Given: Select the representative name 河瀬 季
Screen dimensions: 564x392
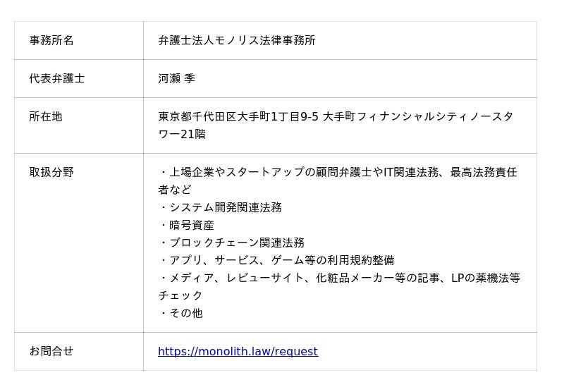Looking at the screenshot, I should click(177, 78).
